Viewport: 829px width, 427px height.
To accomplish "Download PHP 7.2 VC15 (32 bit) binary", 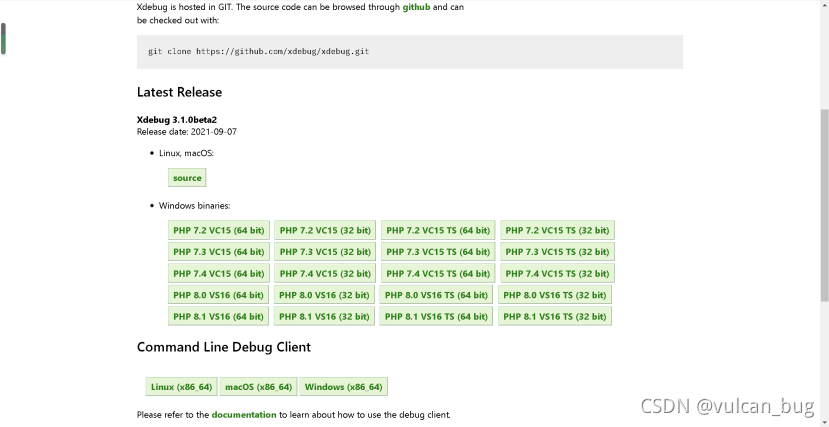I will (x=325, y=230).
